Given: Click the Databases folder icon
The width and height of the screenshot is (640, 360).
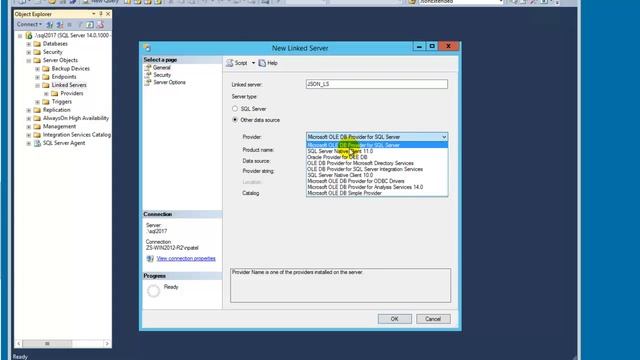Looking at the screenshot, I should (37, 44).
